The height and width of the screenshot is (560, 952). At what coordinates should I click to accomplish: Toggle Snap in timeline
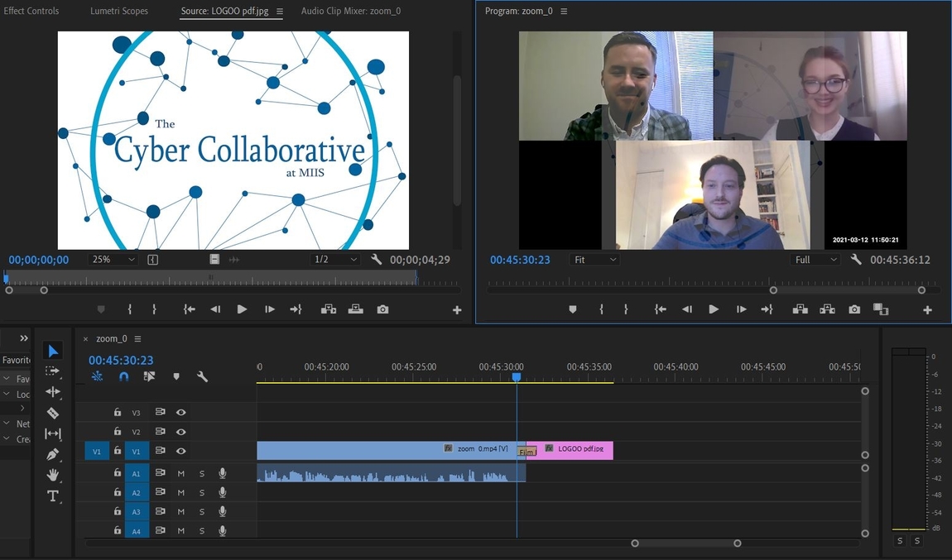click(124, 376)
